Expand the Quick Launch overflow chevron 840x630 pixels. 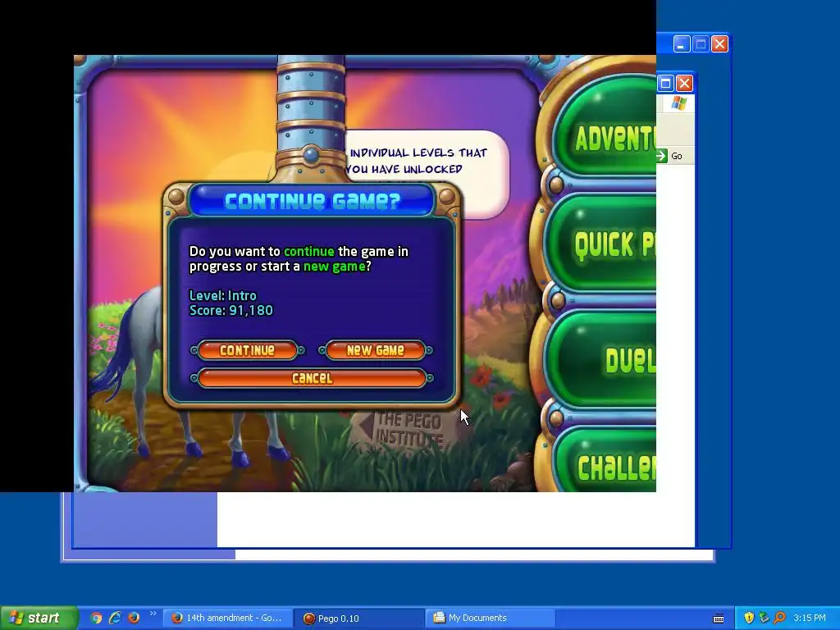click(x=153, y=614)
